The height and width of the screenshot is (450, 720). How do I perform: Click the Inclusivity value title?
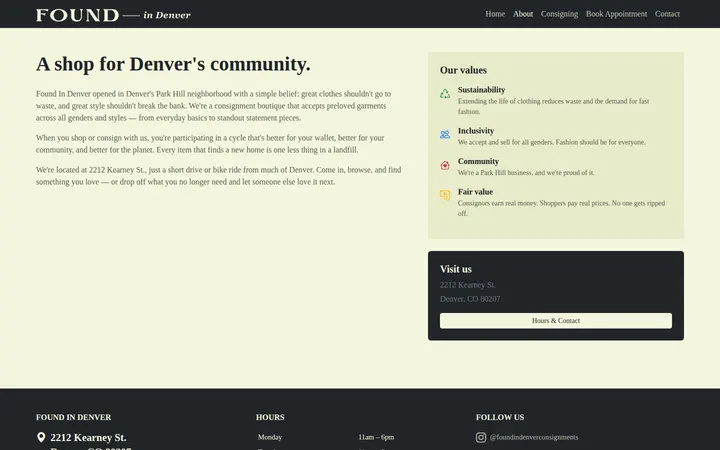(x=476, y=131)
